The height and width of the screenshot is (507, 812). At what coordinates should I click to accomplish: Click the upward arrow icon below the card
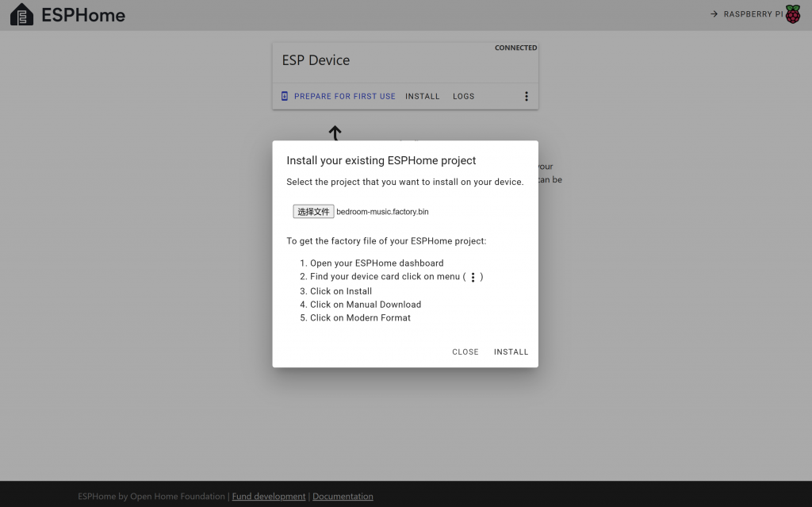335,133
